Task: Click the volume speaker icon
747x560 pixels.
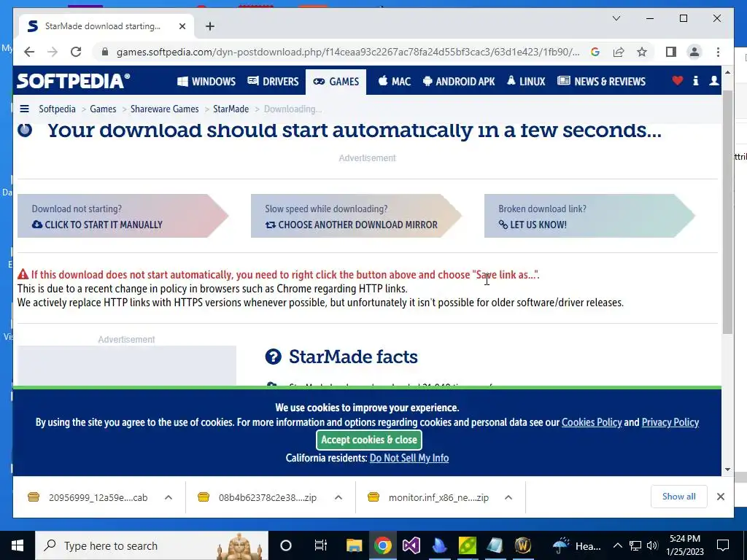Action: [x=653, y=545]
